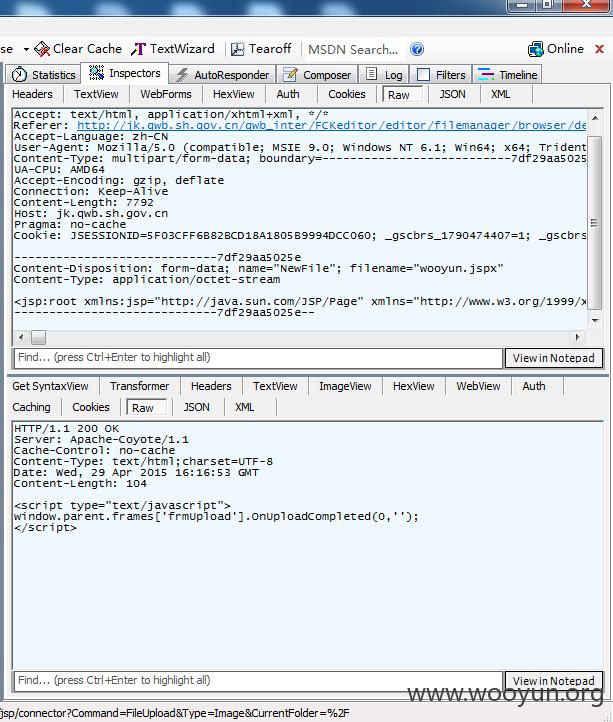Viewport: 613px width, 722px height.
Task: Click request View in Notepad button
Action: coord(554,358)
